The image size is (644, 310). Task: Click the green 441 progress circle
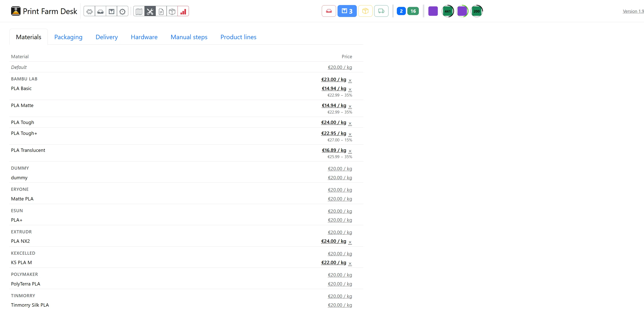pos(448,11)
